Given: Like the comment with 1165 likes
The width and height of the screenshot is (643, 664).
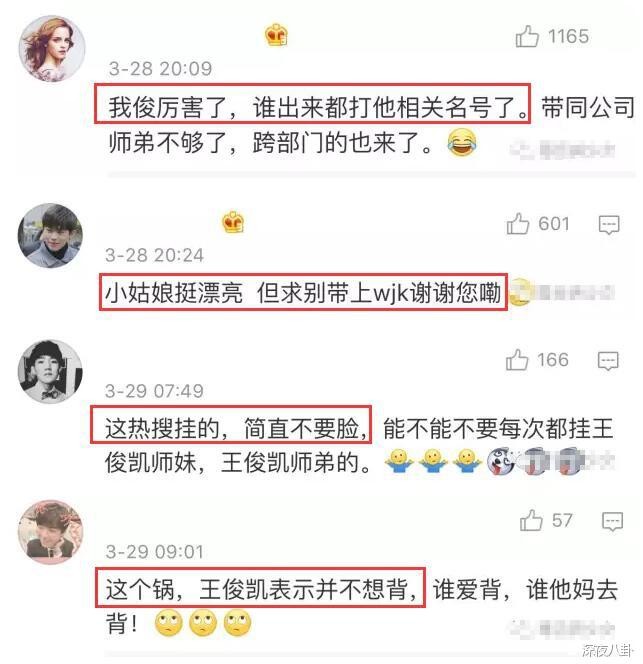Looking at the screenshot, I should (527, 36).
